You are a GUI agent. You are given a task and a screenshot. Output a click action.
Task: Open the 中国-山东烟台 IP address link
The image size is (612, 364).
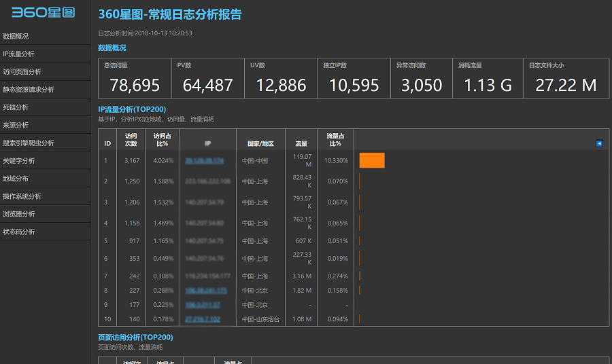(x=202, y=319)
